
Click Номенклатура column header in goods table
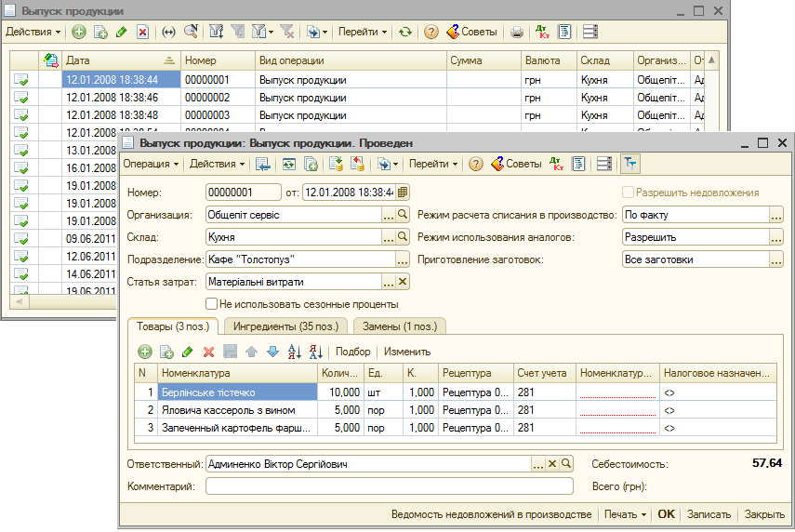237,373
